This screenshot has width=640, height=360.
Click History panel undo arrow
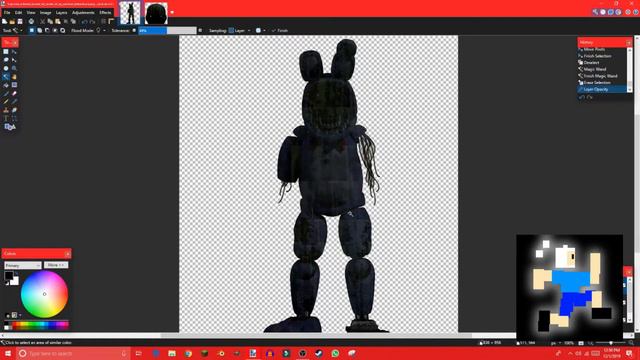tap(582, 97)
